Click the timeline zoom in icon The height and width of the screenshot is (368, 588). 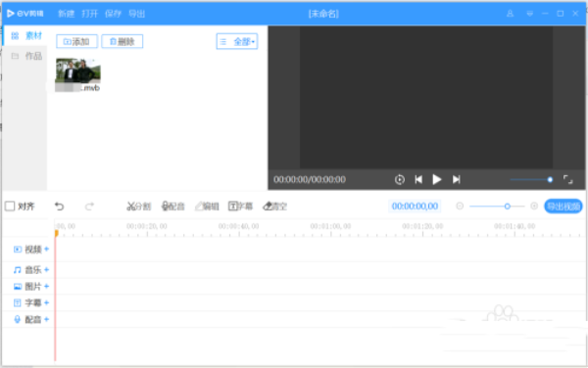[534, 207]
